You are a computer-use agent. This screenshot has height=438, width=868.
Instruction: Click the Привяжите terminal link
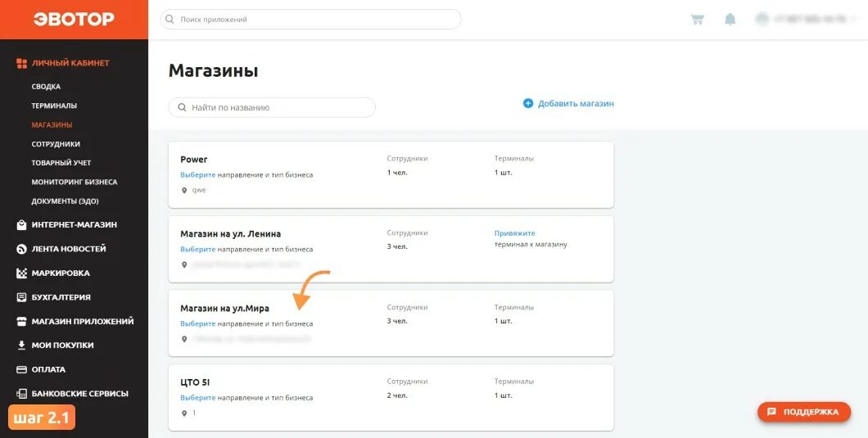(514, 233)
